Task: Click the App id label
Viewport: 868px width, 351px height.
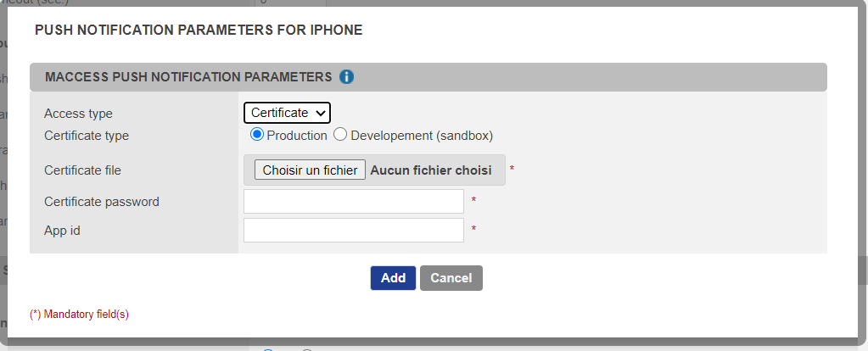Action: pyautogui.click(x=62, y=230)
